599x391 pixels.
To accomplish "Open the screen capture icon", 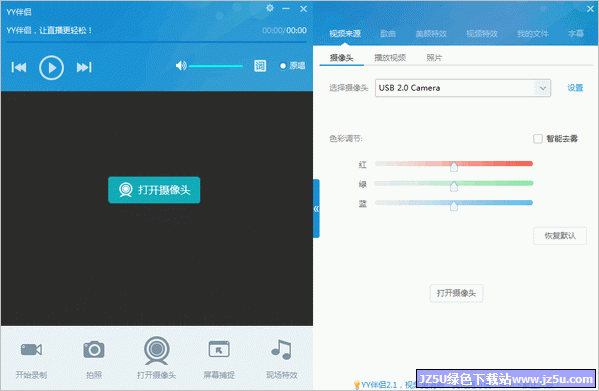I will click(219, 349).
